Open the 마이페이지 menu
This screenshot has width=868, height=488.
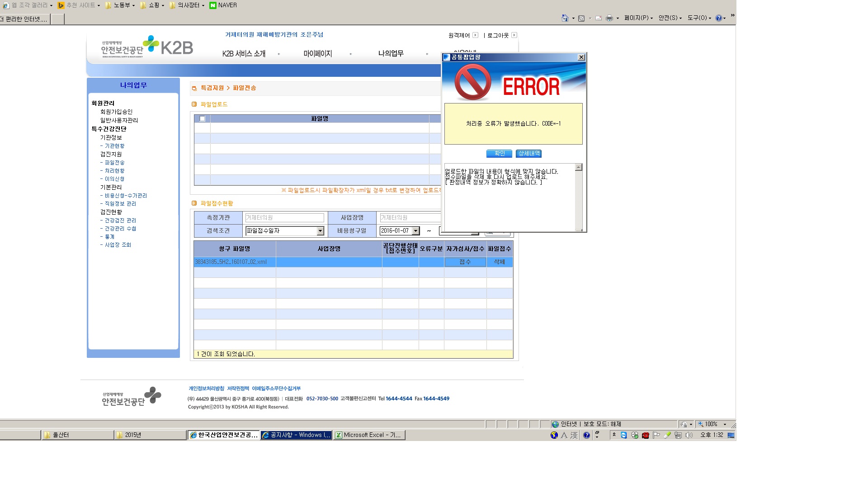(318, 54)
